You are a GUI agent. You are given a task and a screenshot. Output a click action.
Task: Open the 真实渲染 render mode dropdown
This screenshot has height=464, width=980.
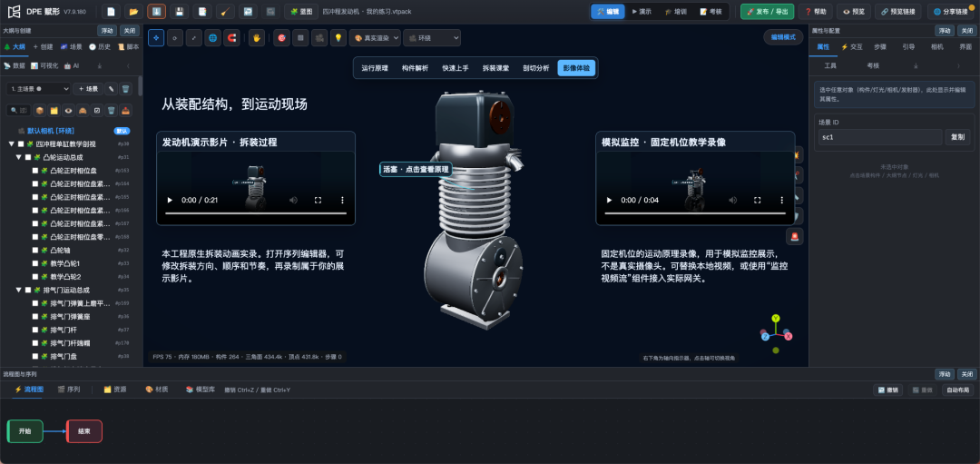pos(375,38)
